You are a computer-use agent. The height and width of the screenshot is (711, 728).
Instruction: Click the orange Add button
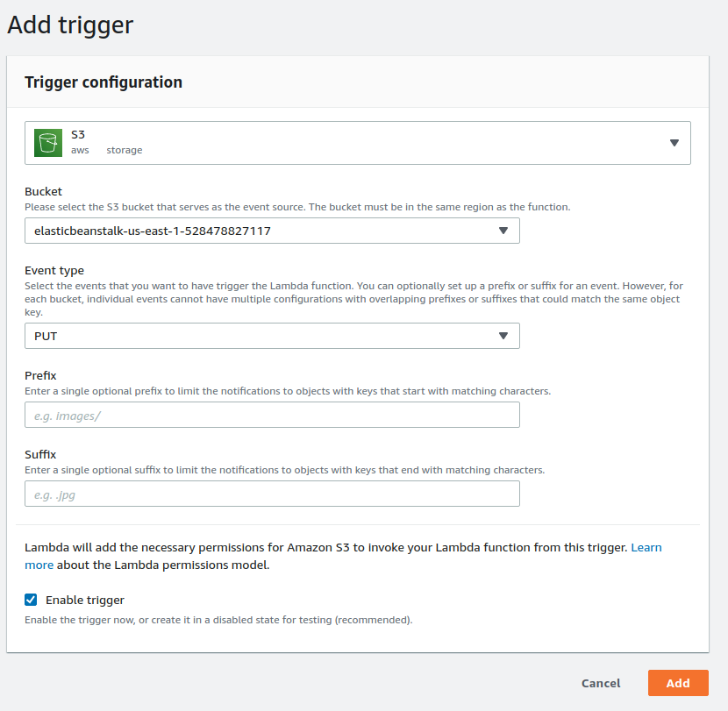(x=677, y=683)
